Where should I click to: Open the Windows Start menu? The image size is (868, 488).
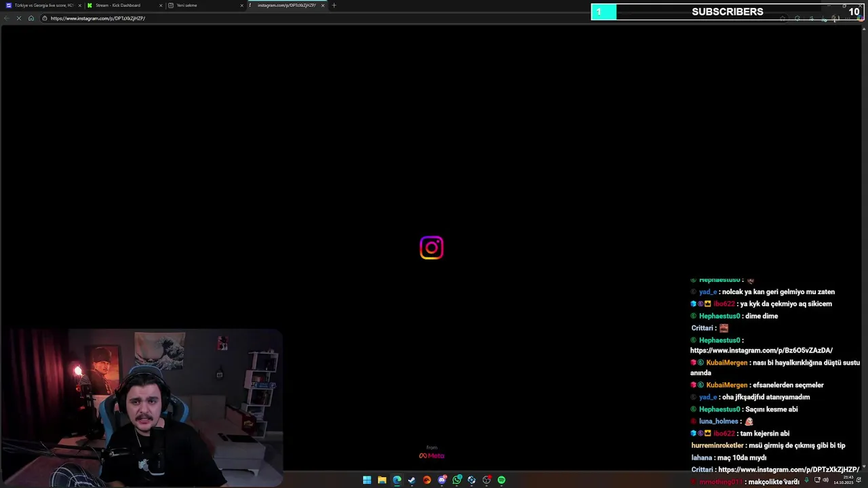367,480
